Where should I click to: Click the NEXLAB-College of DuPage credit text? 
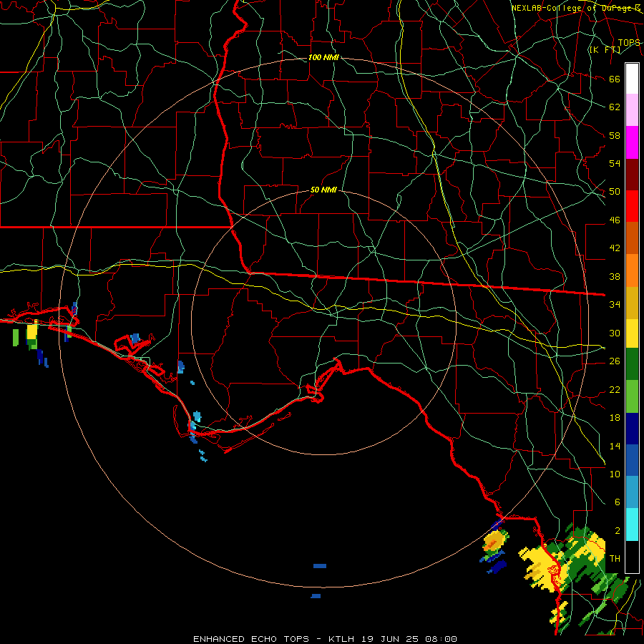pyautogui.click(x=576, y=8)
